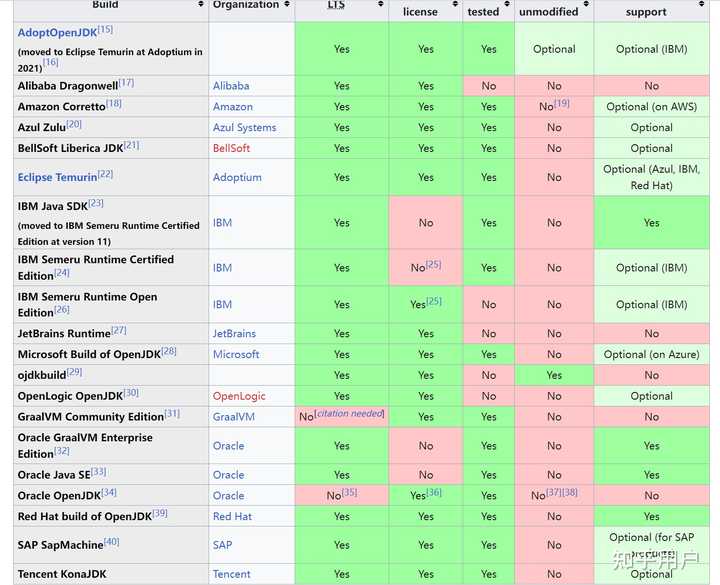
Task: Open citation 16 after 'in 2021)'
Action: click(51, 62)
